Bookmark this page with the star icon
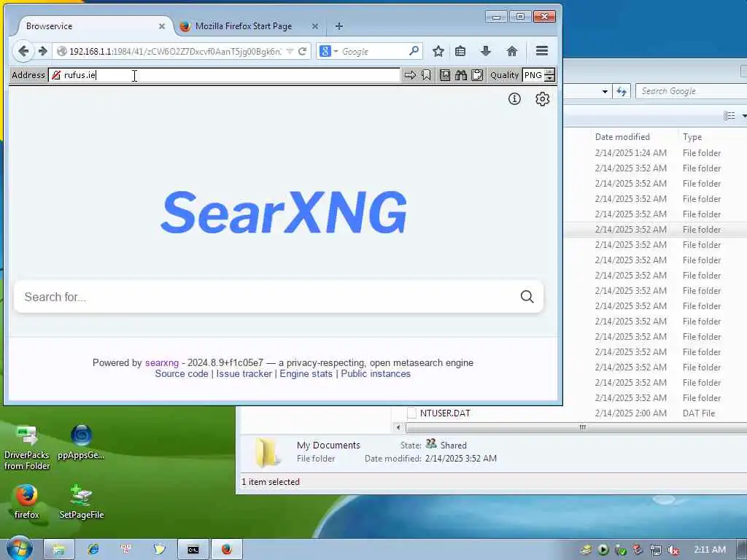This screenshot has width=747, height=560. (x=438, y=51)
